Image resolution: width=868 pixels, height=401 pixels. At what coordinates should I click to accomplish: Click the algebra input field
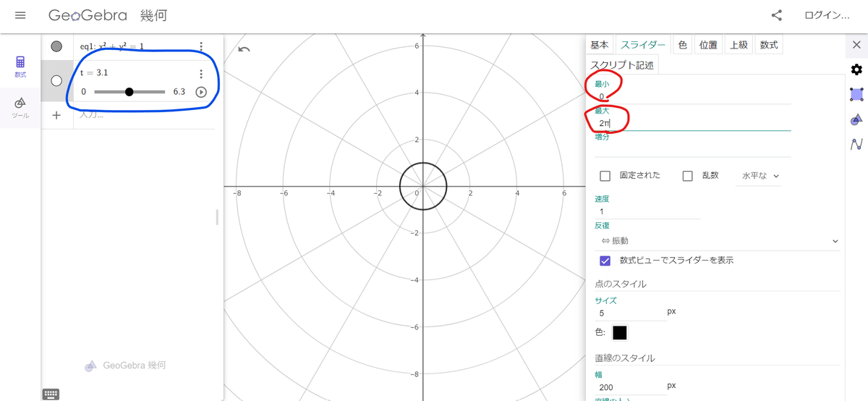[x=145, y=115]
